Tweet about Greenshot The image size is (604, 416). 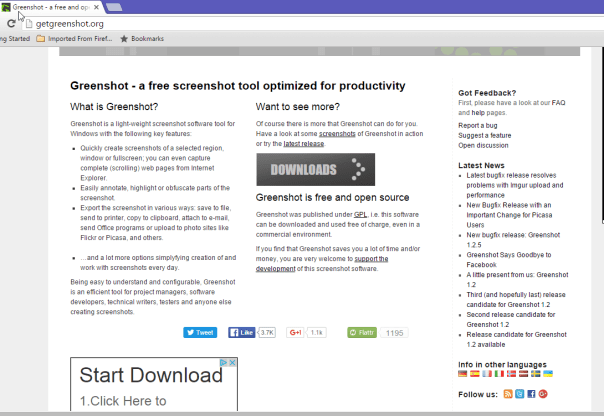click(x=200, y=332)
